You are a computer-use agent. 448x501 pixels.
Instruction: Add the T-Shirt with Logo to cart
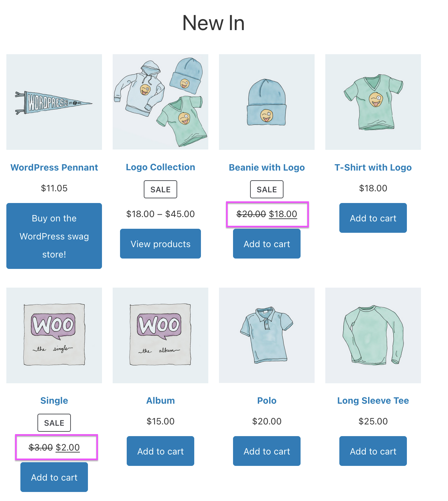click(x=373, y=218)
